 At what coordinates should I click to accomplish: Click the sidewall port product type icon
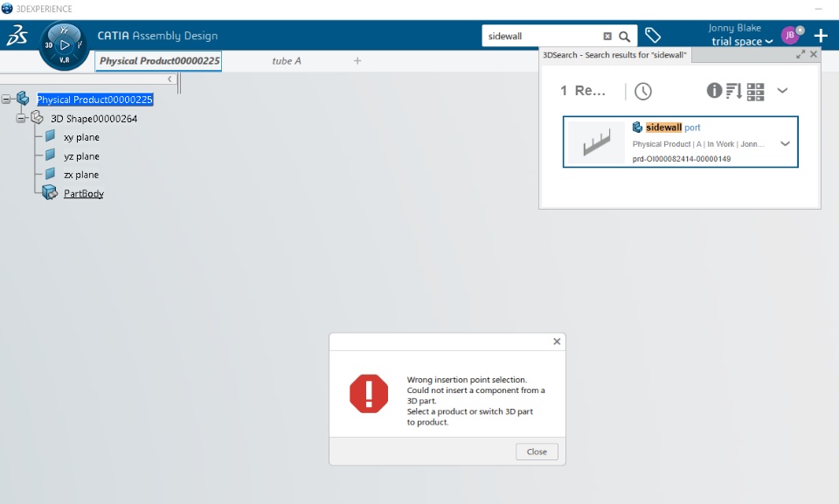pyautogui.click(x=637, y=128)
